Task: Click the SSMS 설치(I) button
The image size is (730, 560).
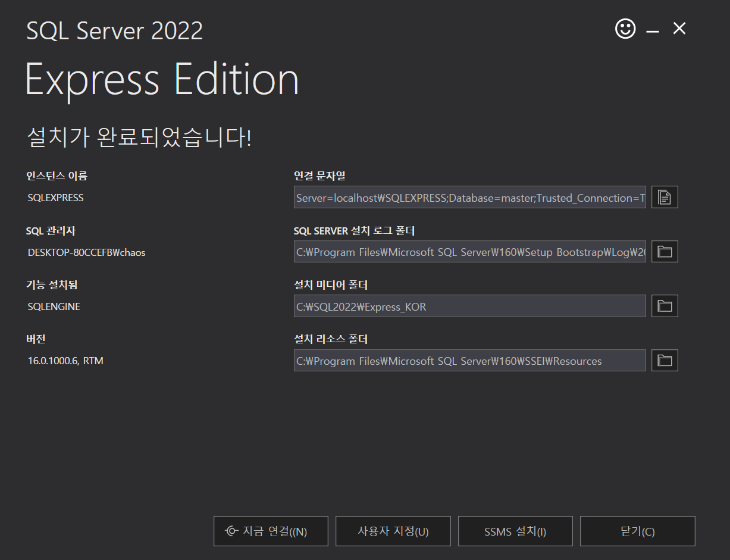Action: click(x=515, y=531)
